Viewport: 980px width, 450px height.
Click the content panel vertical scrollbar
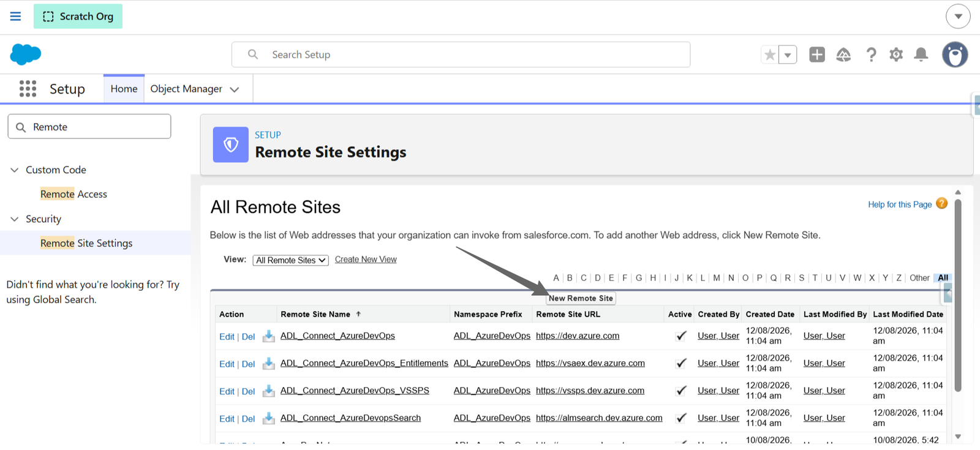(958, 294)
